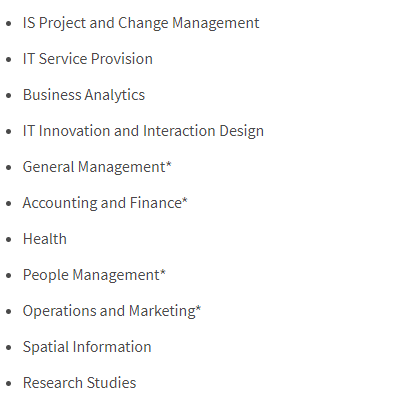Click the Research Studies list item

coord(79,383)
